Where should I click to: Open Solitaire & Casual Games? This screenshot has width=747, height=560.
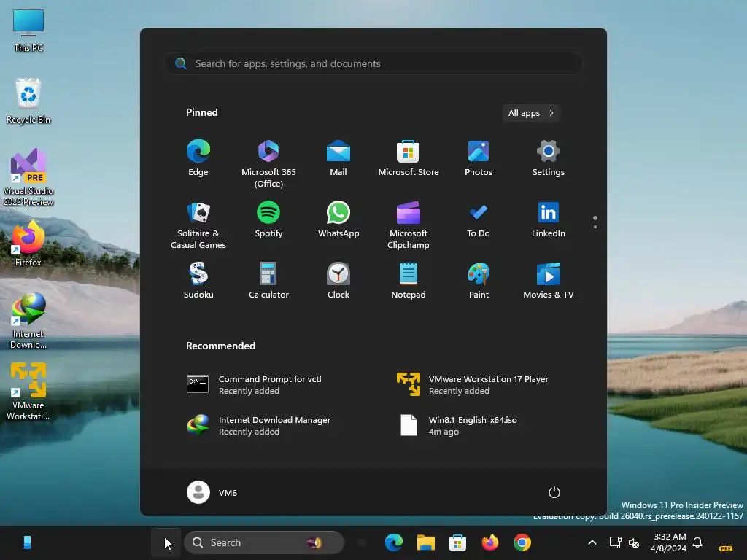(198, 225)
